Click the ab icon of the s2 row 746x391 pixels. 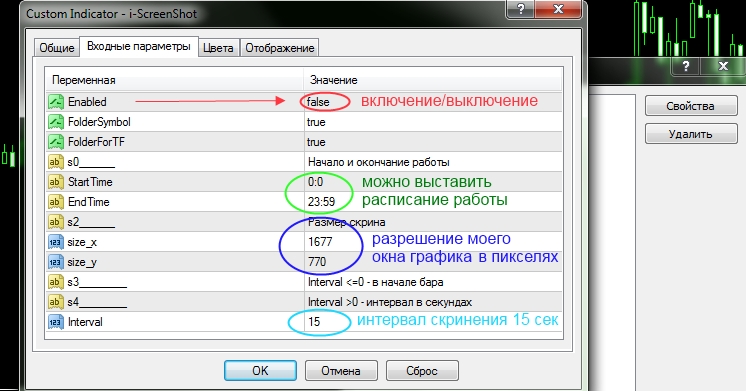coord(56,222)
